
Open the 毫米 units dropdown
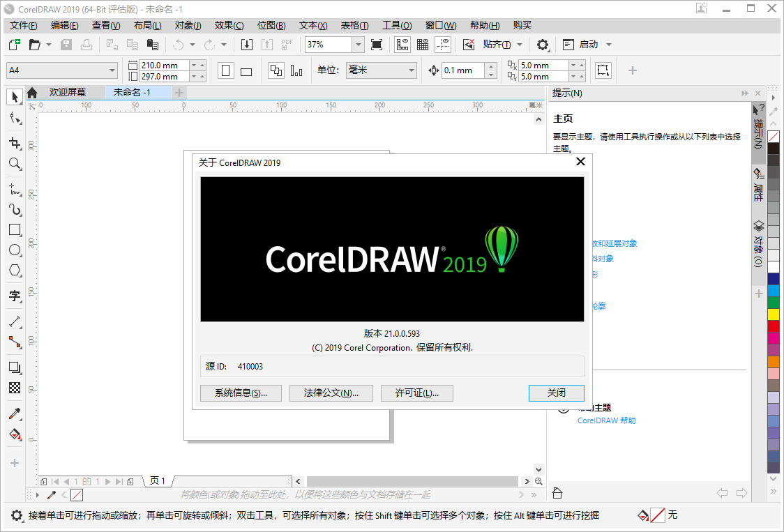[412, 70]
